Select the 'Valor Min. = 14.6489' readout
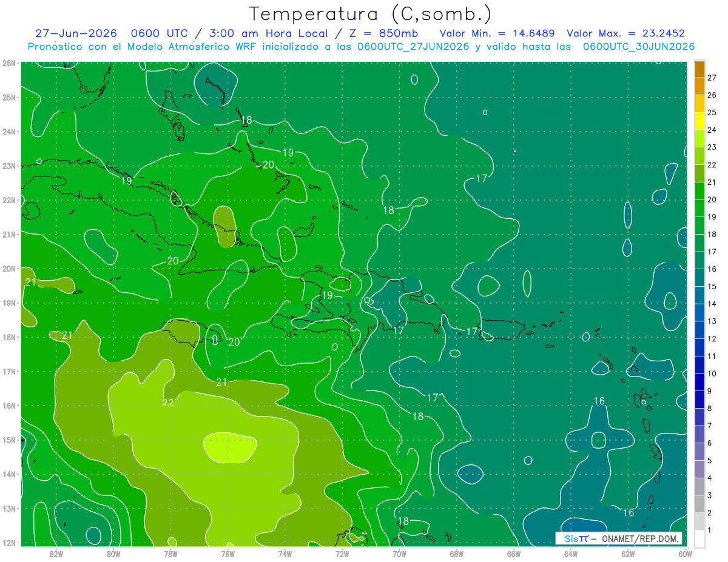The width and height of the screenshot is (728, 562). click(x=497, y=33)
